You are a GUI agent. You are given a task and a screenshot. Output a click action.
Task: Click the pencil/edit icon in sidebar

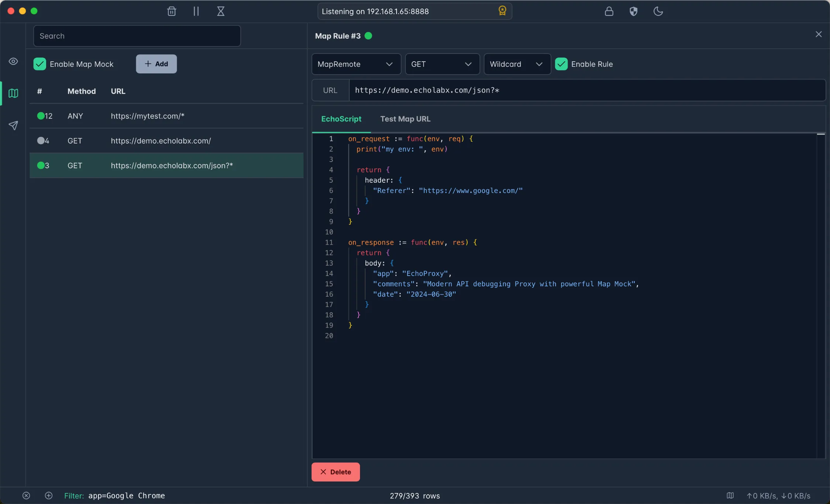tap(13, 125)
